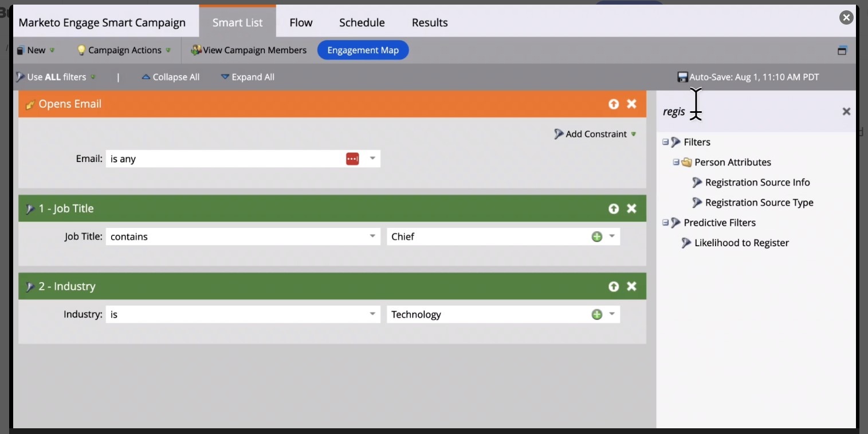Open the Schedule tab

pos(362,22)
